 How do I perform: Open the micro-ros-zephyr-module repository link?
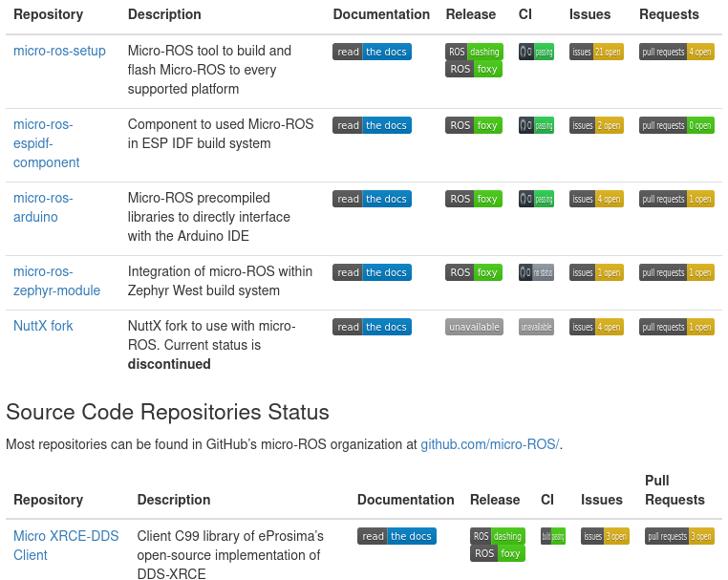(56, 281)
